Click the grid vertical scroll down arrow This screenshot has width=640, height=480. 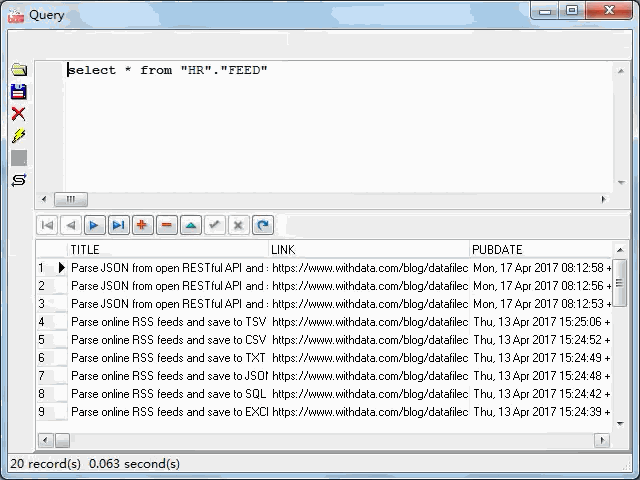point(620,424)
